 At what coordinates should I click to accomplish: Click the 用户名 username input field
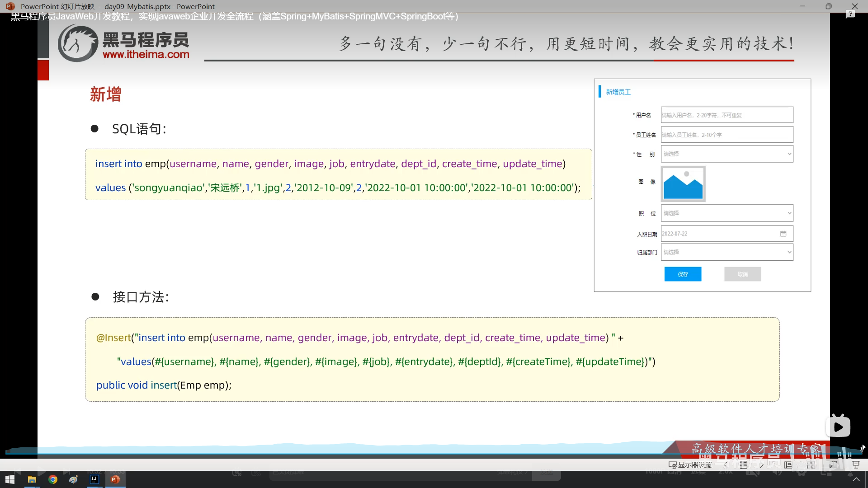point(727,115)
